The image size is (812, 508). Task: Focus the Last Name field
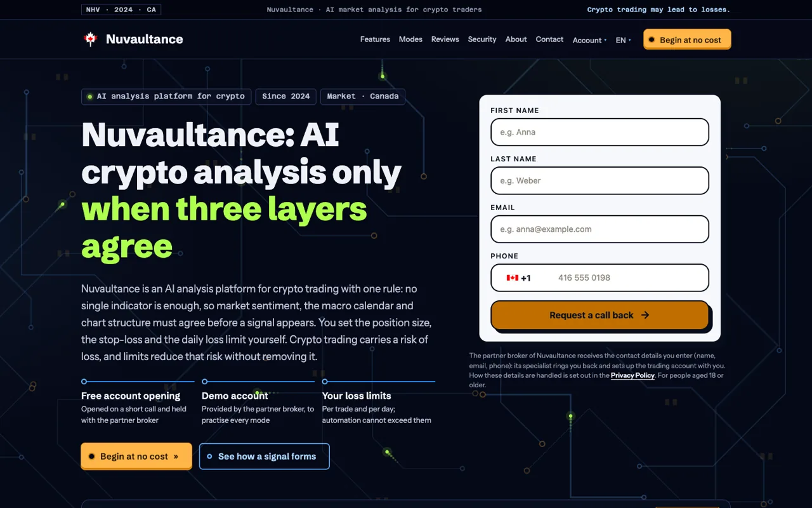[x=599, y=180]
